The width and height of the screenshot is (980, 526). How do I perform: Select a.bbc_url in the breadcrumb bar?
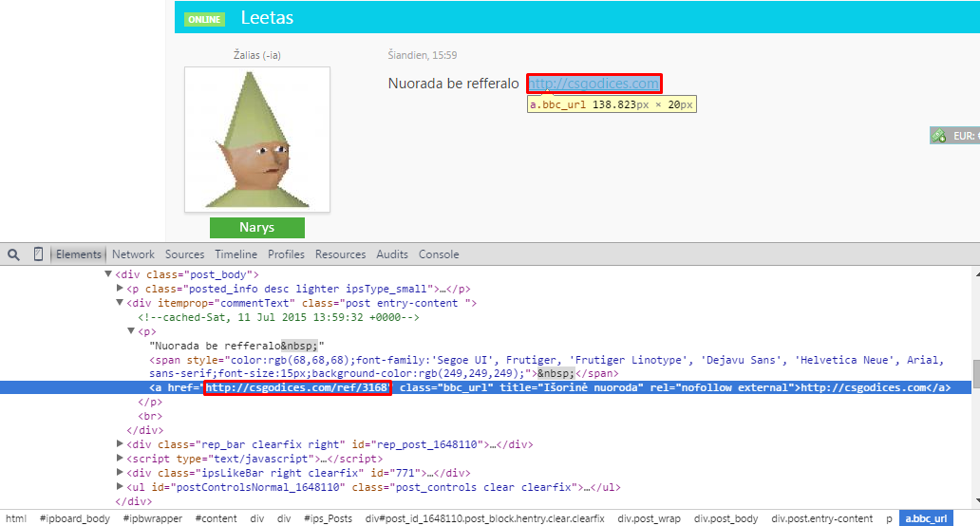coord(926,518)
